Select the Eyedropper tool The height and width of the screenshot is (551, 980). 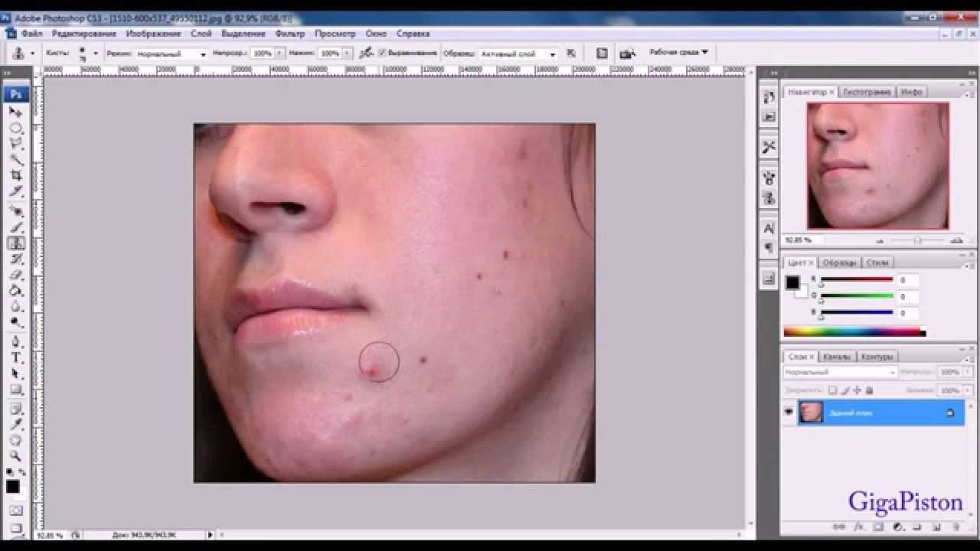coord(16,425)
